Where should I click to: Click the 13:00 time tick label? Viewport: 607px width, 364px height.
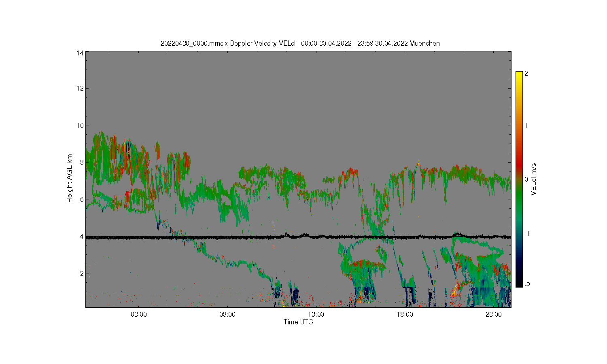(316, 314)
